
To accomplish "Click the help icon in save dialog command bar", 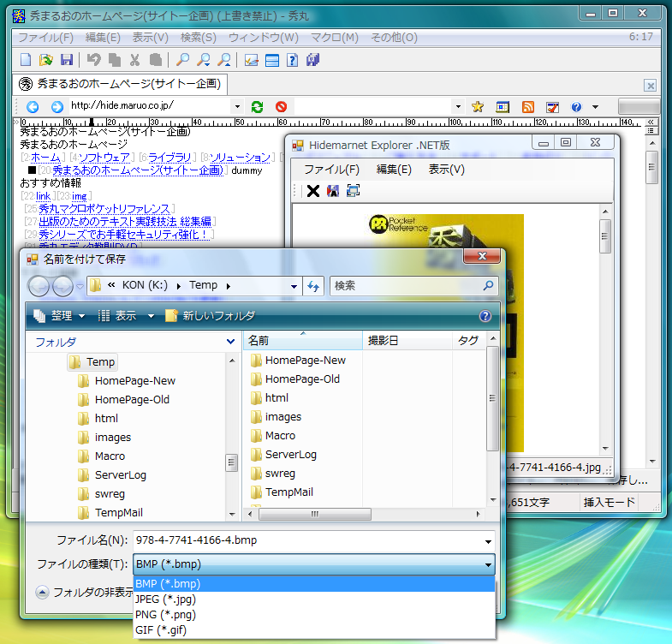I will click(485, 316).
